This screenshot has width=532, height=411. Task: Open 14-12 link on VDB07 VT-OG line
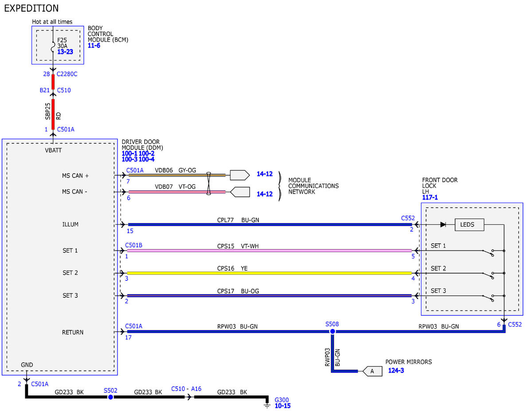point(265,194)
